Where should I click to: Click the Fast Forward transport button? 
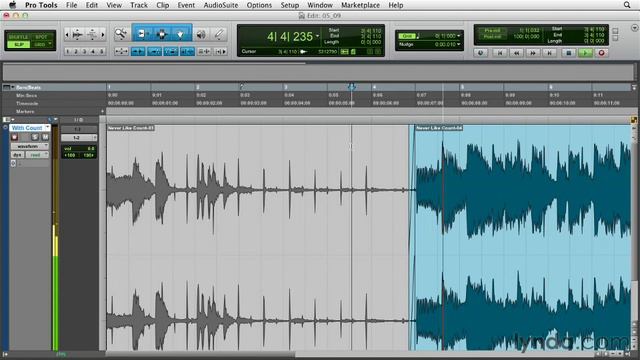tap(533, 53)
